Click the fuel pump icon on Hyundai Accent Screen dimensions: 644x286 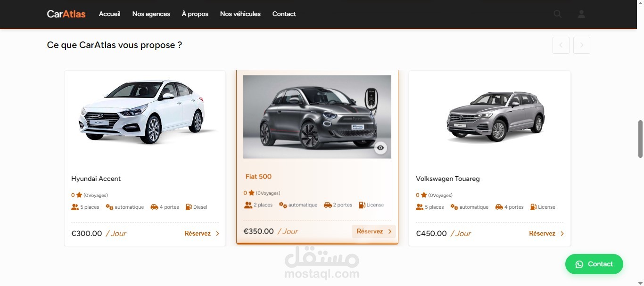point(189,207)
